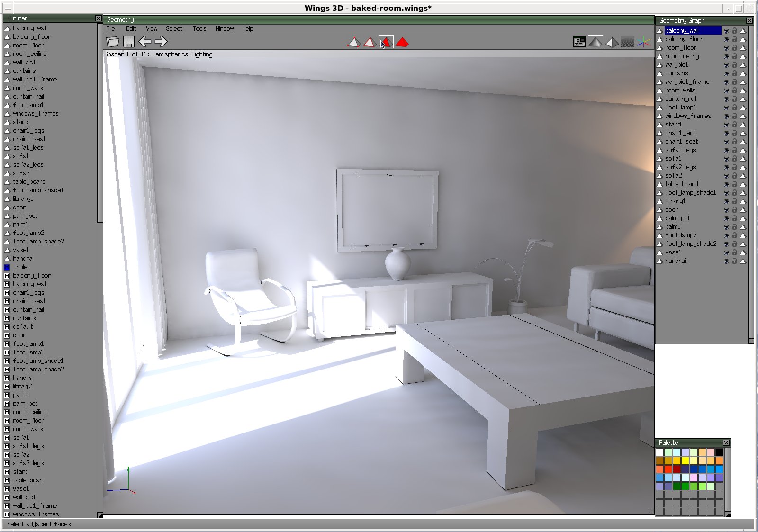Click the Save floppy disk icon
The height and width of the screenshot is (532, 758).
point(128,42)
